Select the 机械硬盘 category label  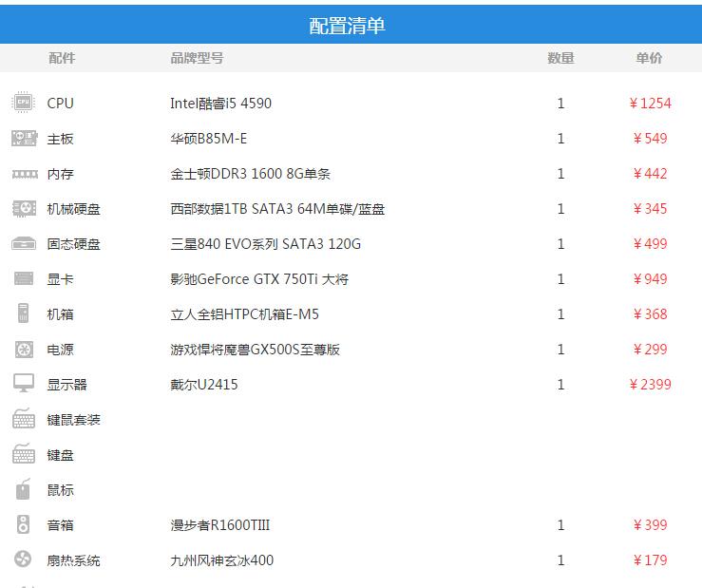point(73,209)
